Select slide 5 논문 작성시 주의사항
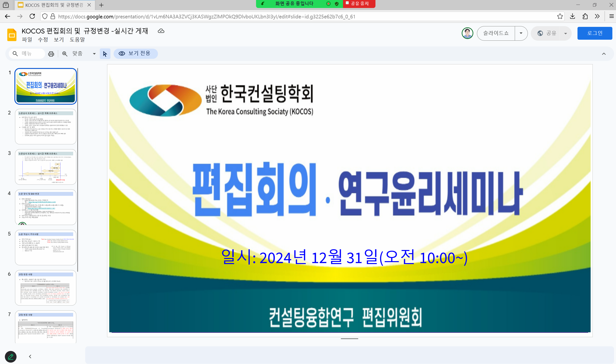Viewport: 616px width, 364px height. 46,248
